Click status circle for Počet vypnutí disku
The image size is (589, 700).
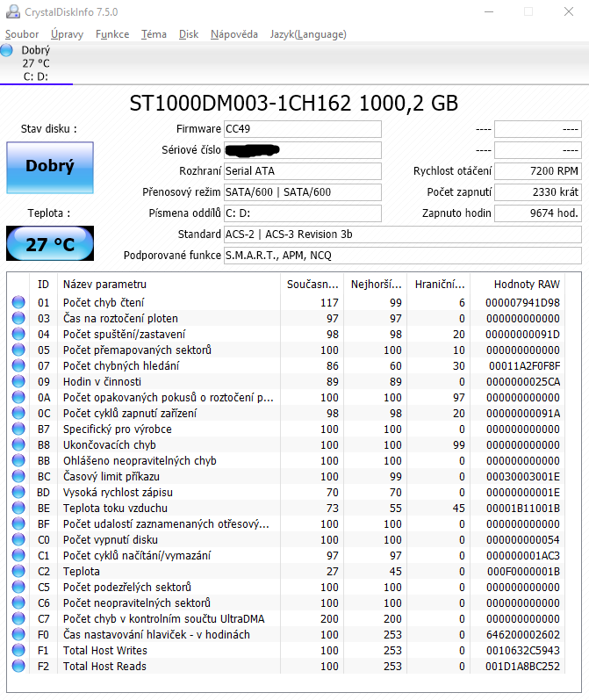click(18, 540)
